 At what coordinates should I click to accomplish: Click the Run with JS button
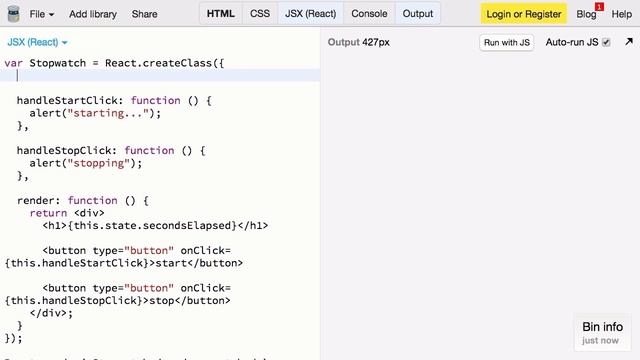pyautogui.click(x=507, y=42)
